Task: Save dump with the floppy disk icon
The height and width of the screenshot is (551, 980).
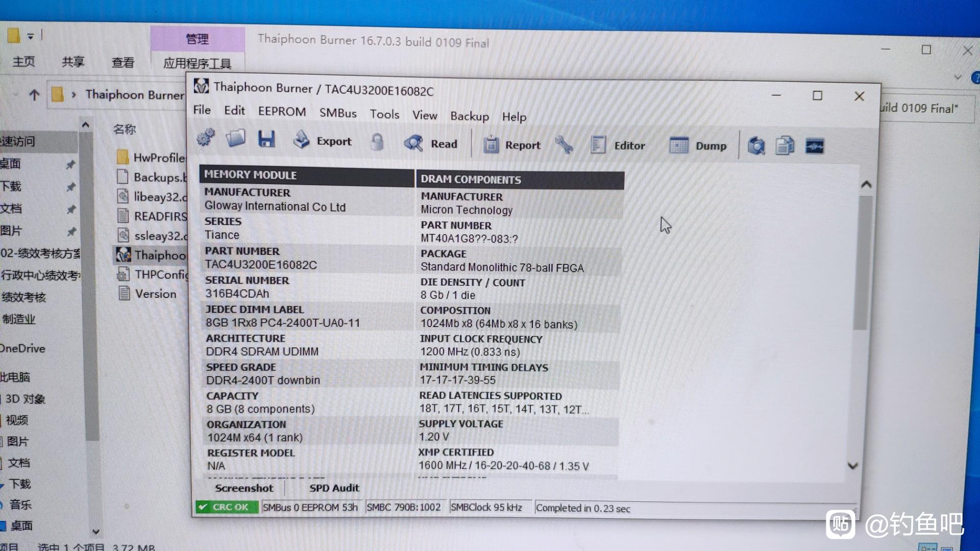Action: pos(266,139)
